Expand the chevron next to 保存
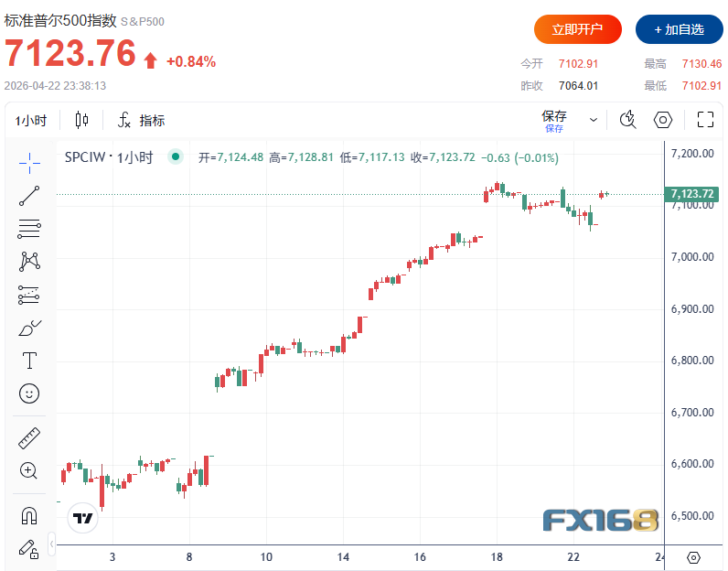Screen dimensions: 728x571 (594, 120)
